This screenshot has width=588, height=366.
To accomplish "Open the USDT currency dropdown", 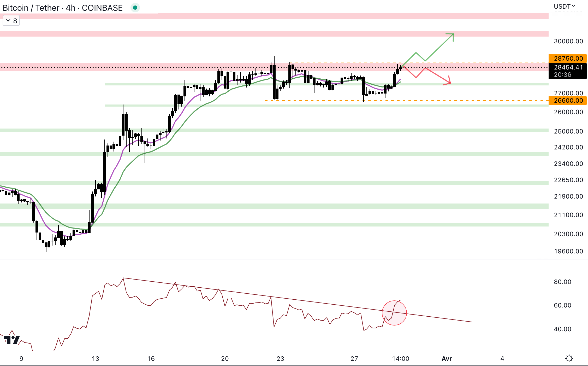I will click(564, 6).
